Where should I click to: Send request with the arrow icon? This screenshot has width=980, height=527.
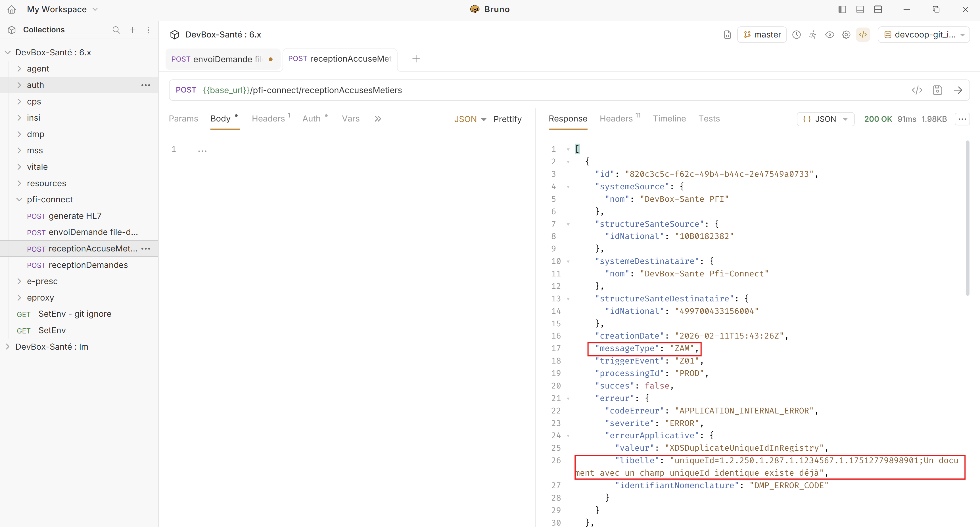pos(958,90)
